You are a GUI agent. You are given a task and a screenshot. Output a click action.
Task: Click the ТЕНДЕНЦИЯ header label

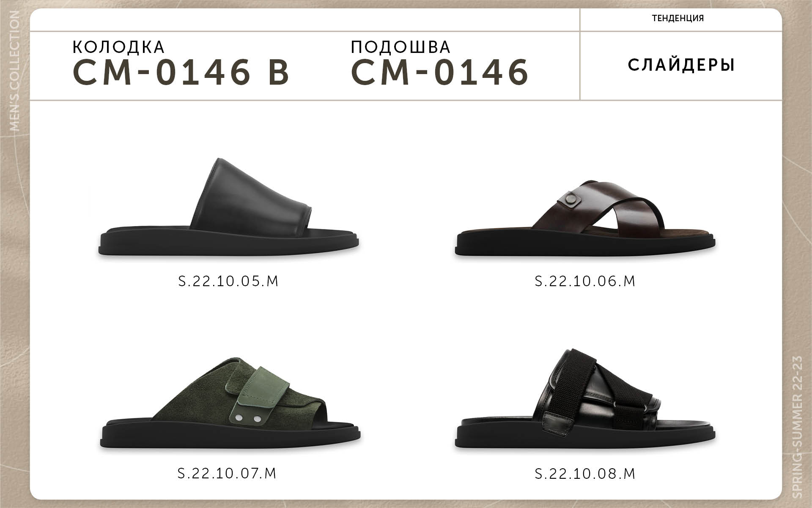coord(678,18)
